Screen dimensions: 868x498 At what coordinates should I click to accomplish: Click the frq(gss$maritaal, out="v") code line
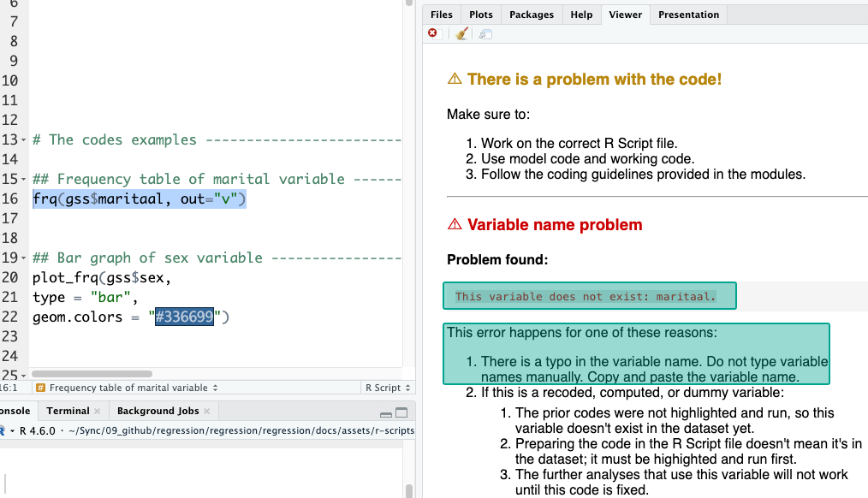point(139,199)
